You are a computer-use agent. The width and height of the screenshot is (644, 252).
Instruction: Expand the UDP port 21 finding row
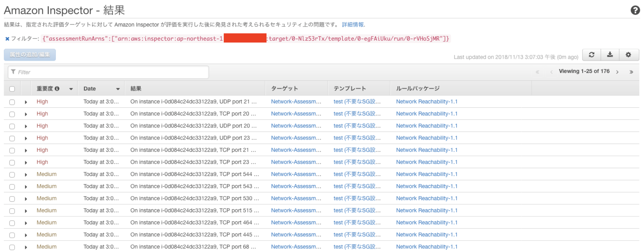[26, 102]
